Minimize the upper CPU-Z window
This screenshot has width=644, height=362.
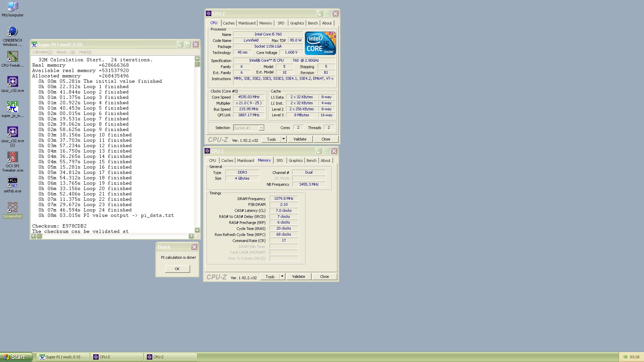point(320,13)
